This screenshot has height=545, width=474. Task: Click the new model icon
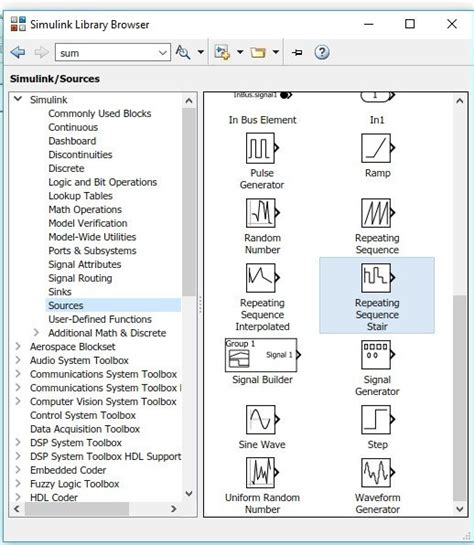pyautogui.click(x=222, y=52)
